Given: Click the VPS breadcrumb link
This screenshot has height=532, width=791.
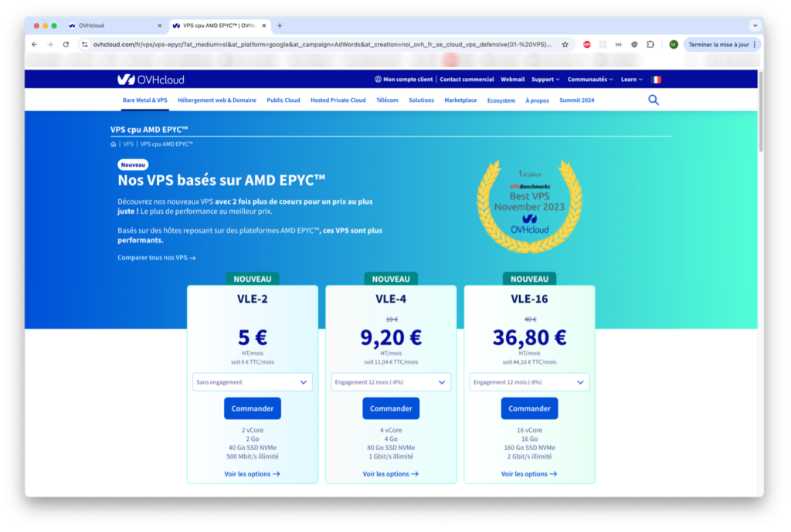Looking at the screenshot, I should coord(128,144).
